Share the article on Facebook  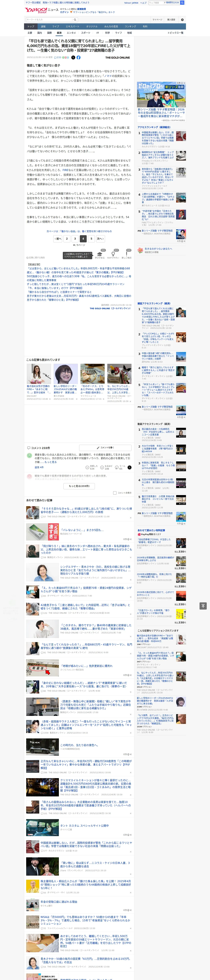pos(79,57)
